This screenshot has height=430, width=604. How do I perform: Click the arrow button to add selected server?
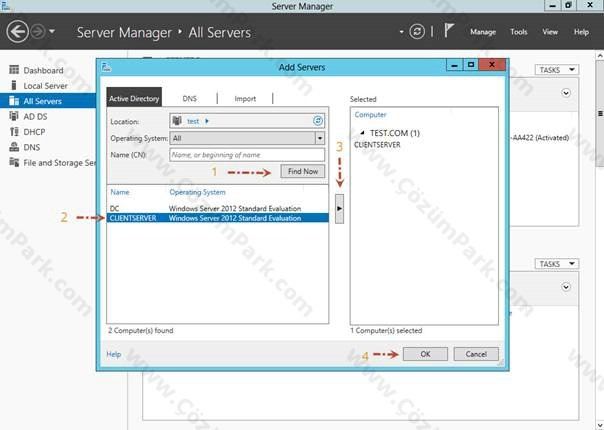click(339, 208)
